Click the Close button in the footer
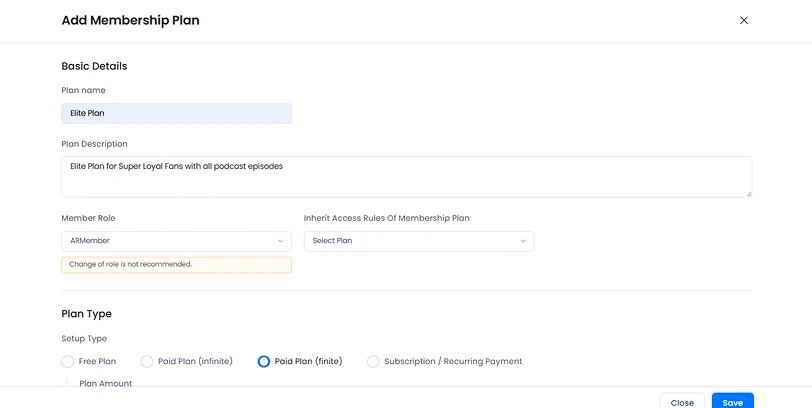Image resolution: width=812 pixels, height=408 pixels. point(682,402)
